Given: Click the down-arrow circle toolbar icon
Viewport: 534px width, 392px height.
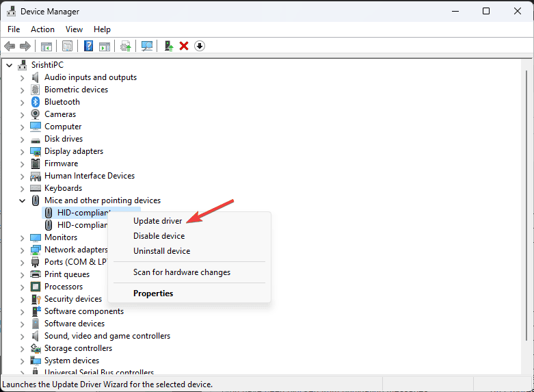Looking at the screenshot, I should point(200,46).
